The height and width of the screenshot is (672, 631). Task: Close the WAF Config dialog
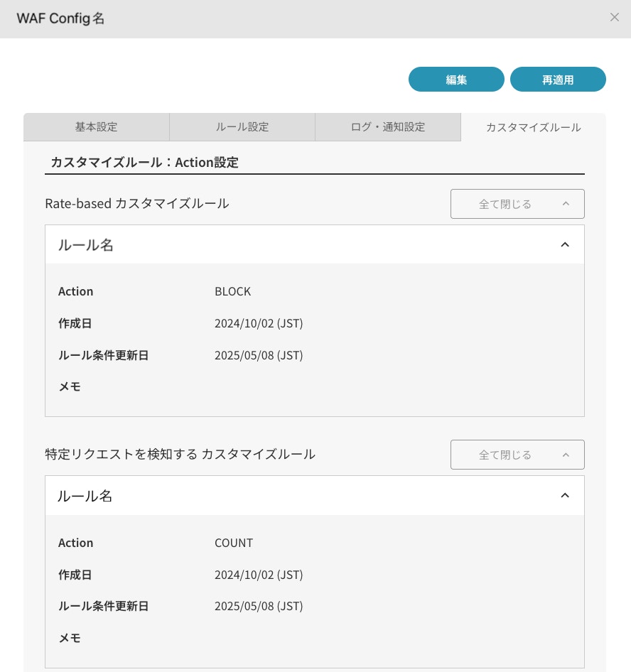coord(614,17)
